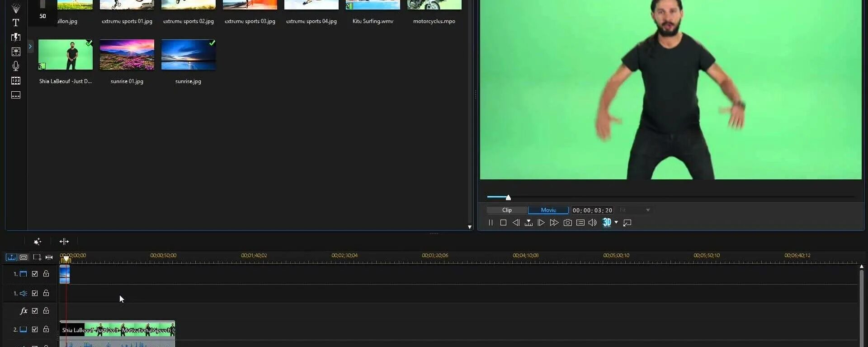Screen dimensions: 868x347
Task: Open the 3D mode dropdown arrow
Action: point(616,222)
